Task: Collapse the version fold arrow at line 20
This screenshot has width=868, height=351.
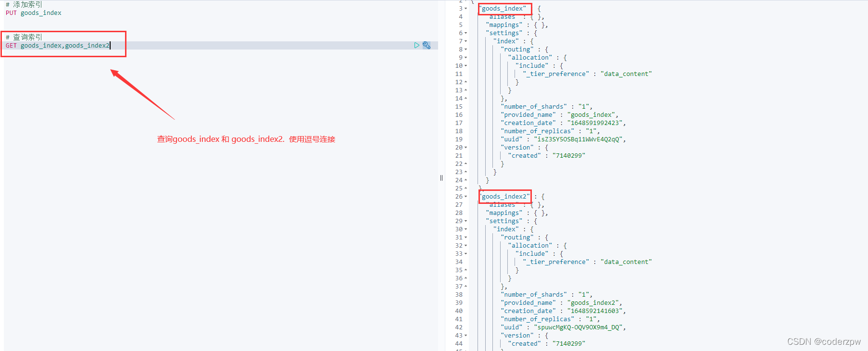Action: pos(466,148)
